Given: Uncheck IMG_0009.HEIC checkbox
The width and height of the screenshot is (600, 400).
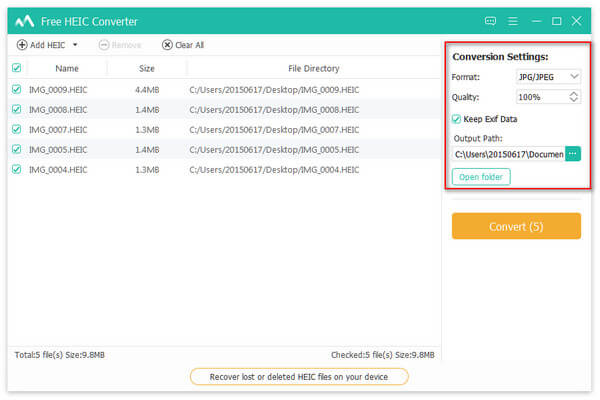Looking at the screenshot, I should (16, 90).
